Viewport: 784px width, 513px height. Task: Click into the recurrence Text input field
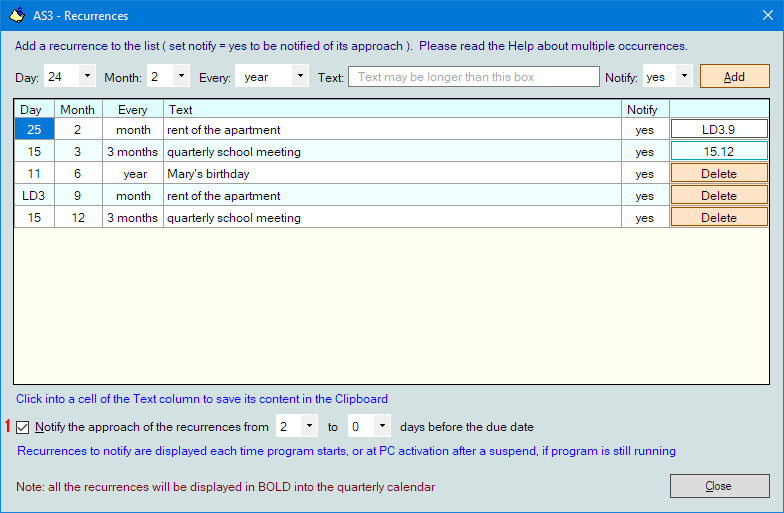[x=473, y=77]
